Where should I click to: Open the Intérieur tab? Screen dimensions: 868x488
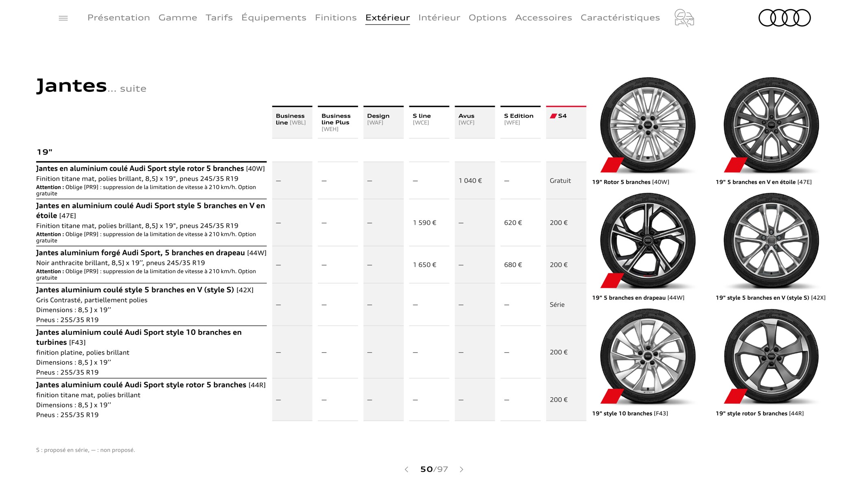pos(439,17)
